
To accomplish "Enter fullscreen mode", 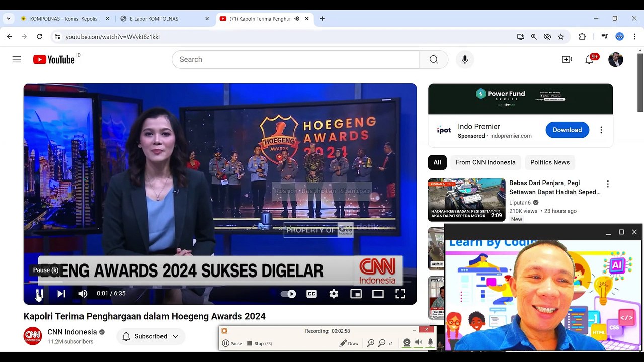I will click(x=400, y=294).
